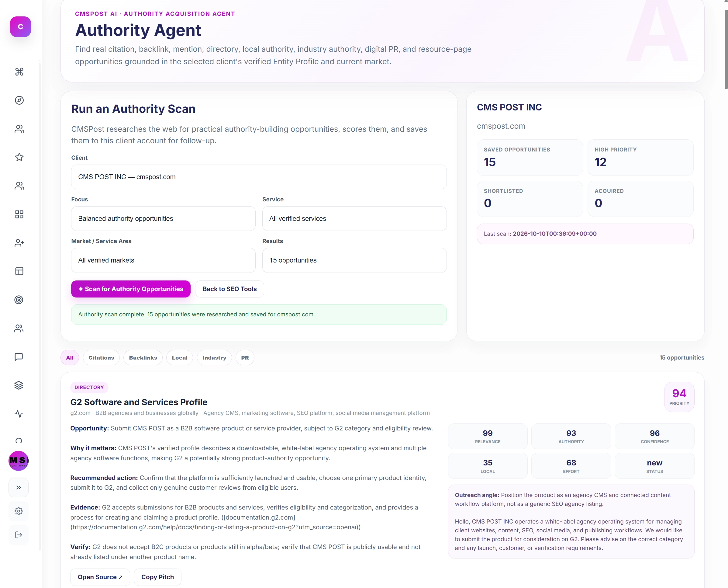Open the command symbol sidebar icon
The image size is (728, 588).
pos(19,72)
